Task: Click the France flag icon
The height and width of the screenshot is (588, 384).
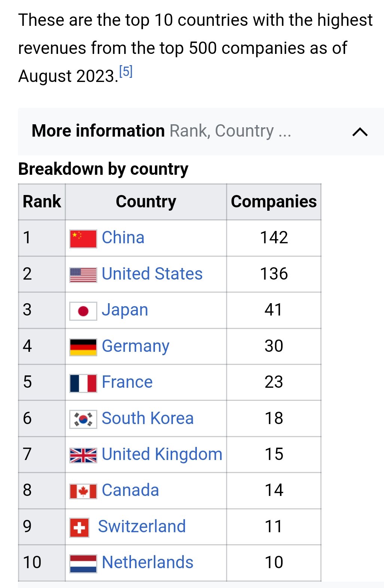Action: tap(83, 383)
